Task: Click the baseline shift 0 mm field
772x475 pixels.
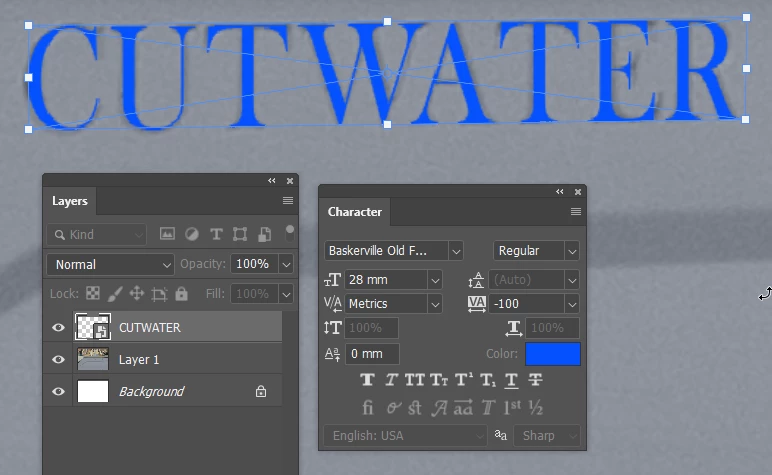Action: [x=372, y=354]
